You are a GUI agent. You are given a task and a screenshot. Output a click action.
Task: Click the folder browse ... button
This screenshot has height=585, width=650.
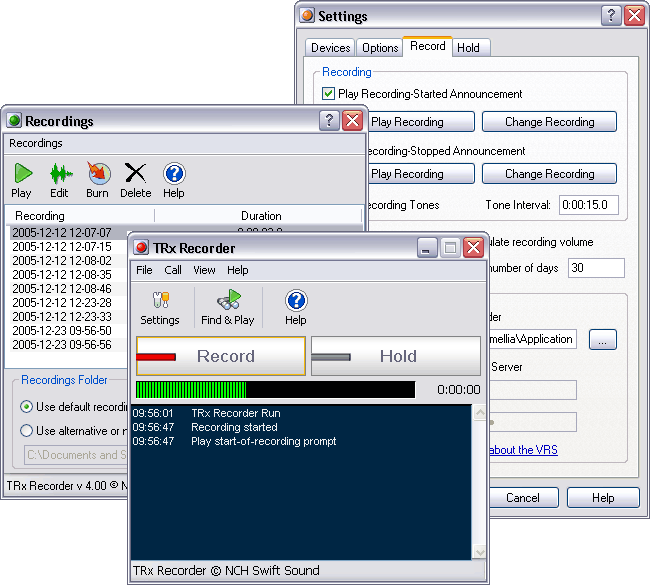(603, 340)
